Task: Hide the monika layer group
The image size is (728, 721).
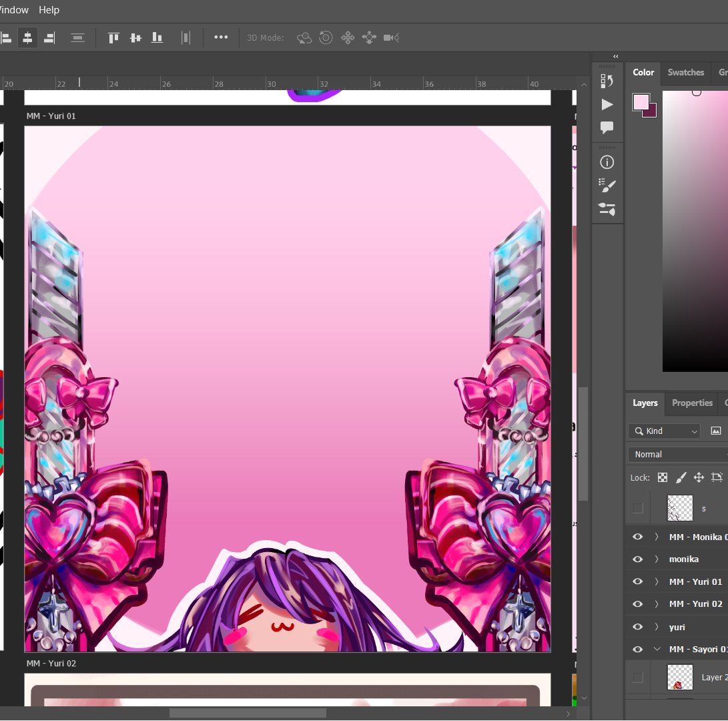Action: (638, 559)
